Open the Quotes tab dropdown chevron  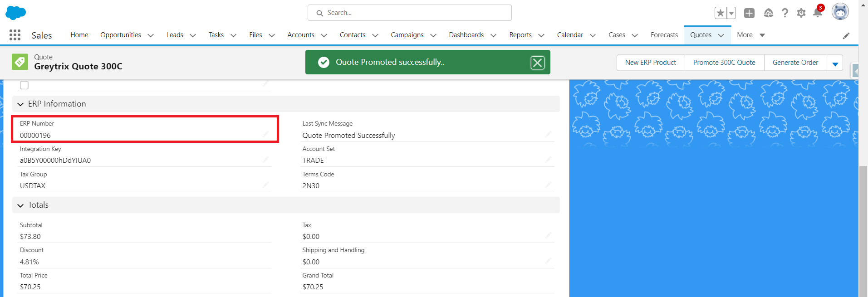pyautogui.click(x=721, y=35)
